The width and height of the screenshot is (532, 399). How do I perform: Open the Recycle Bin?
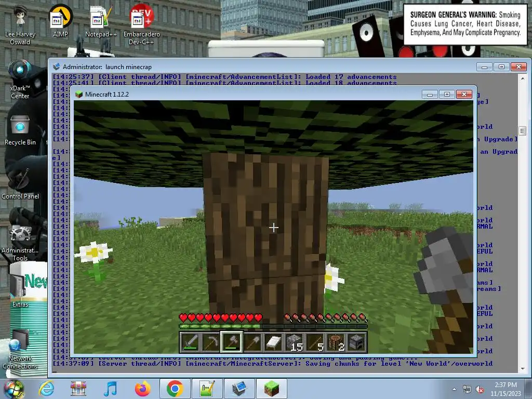tap(20, 130)
